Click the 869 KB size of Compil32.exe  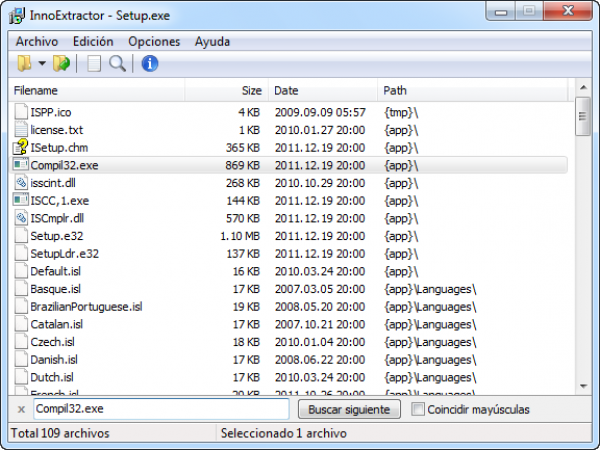(243, 165)
